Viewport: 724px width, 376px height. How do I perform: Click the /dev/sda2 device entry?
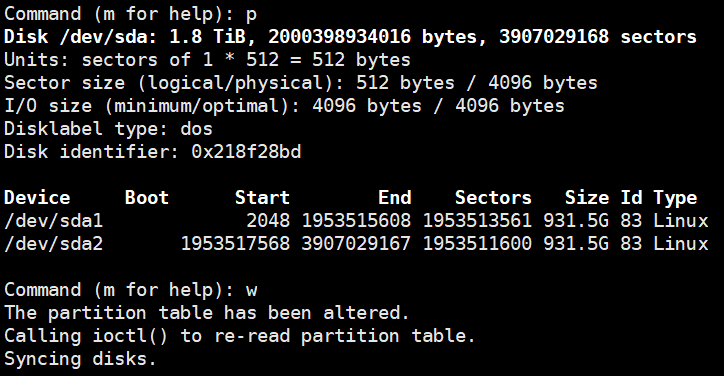pyautogui.click(x=54, y=244)
